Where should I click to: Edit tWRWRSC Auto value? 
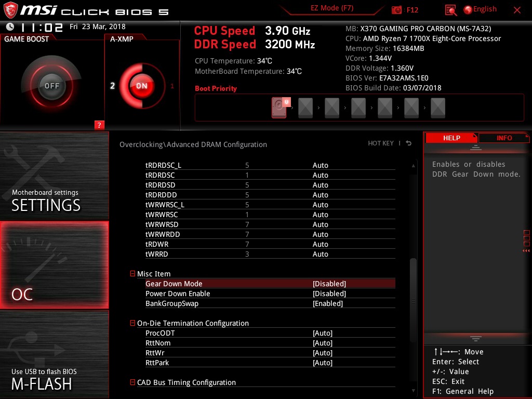(x=320, y=215)
